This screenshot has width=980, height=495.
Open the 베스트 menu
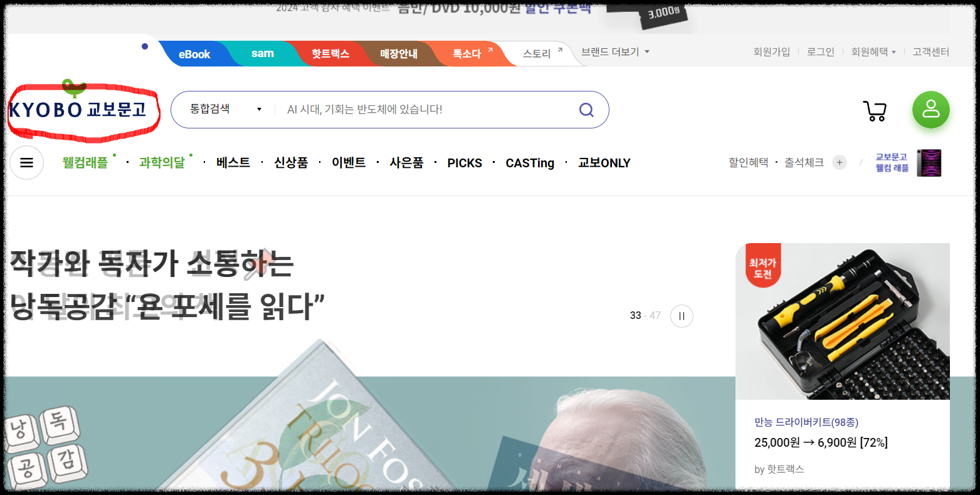coord(233,163)
